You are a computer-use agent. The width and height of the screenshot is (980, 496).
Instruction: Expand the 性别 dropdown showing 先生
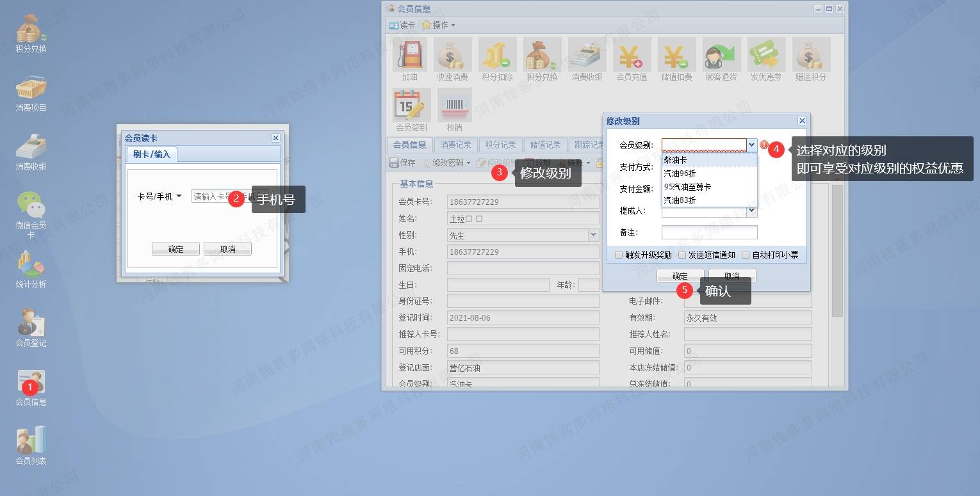tap(593, 235)
